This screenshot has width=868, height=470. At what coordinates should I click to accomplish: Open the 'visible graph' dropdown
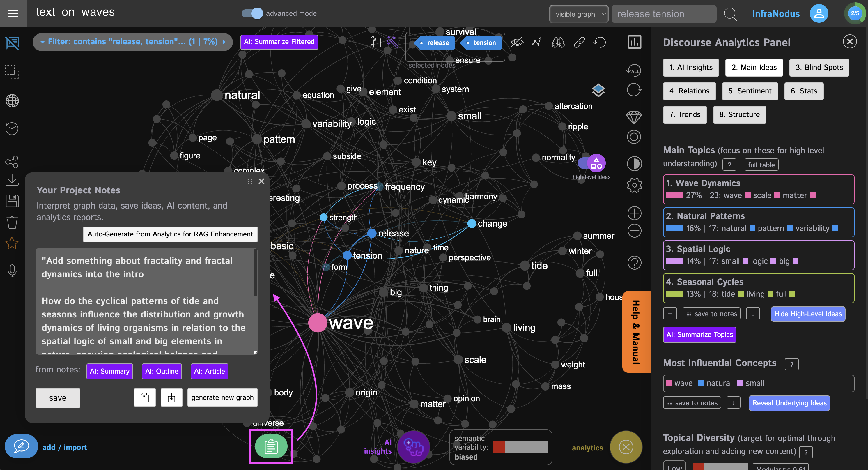coord(579,14)
